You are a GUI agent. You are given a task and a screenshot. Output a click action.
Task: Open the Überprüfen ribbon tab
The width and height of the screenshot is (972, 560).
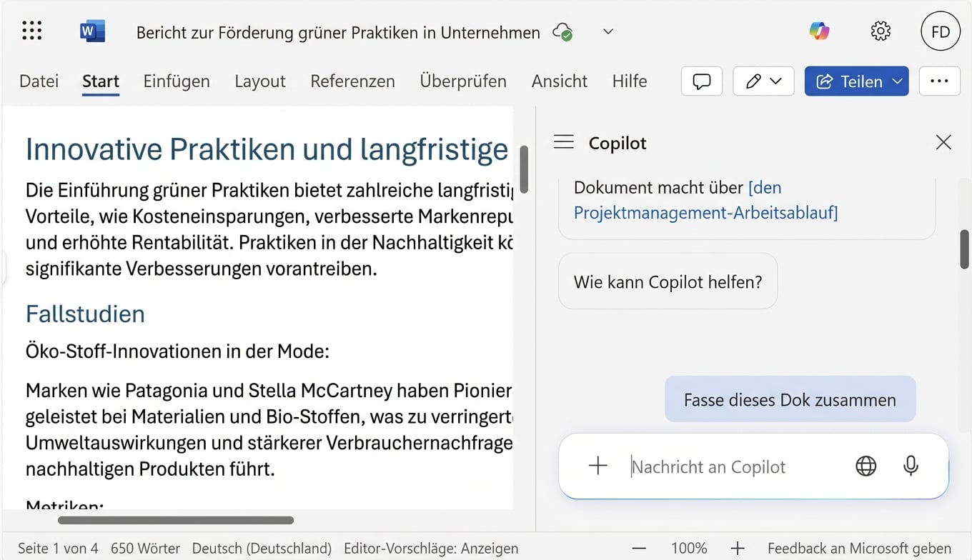click(463, 81)
